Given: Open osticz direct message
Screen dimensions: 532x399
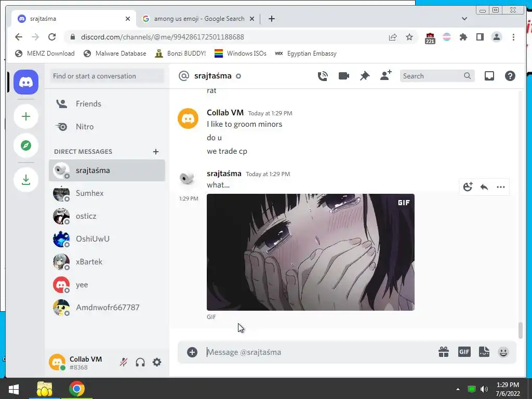Looking at the screenshot, I should click(107, 216).
